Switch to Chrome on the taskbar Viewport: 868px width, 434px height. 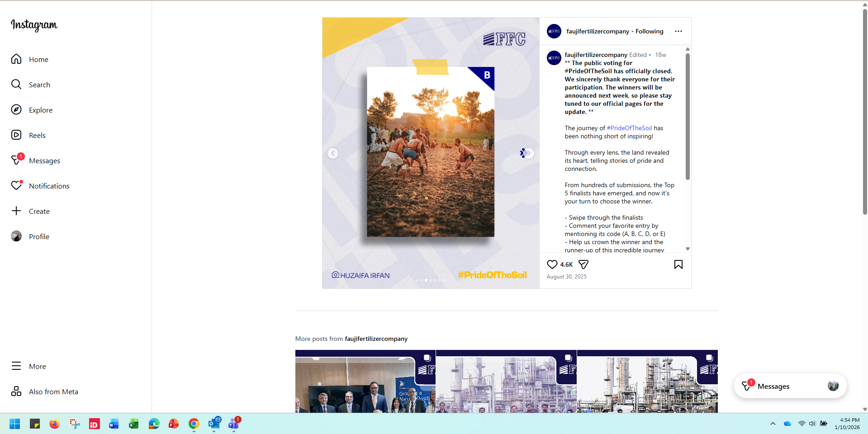coord(194,424)
